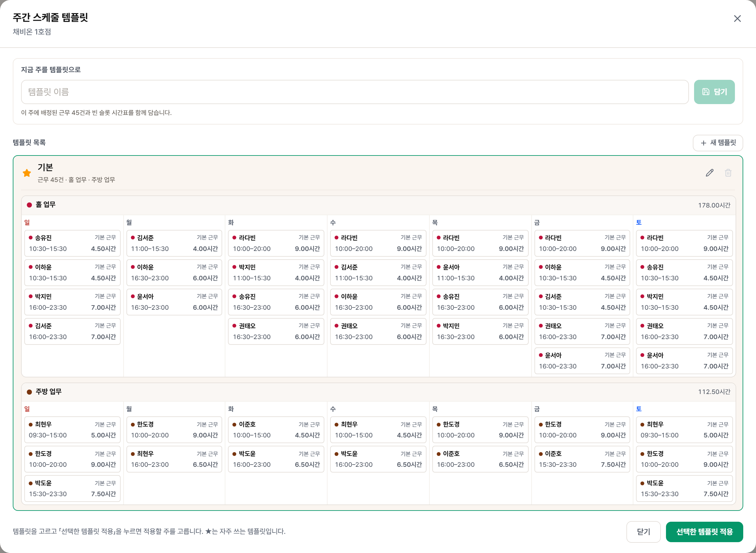Open Wednesday 홀 이하윤 16:30–23:00 shift
Screen dimensions: 756x553
pyautogui.click(x=378, y=302)
